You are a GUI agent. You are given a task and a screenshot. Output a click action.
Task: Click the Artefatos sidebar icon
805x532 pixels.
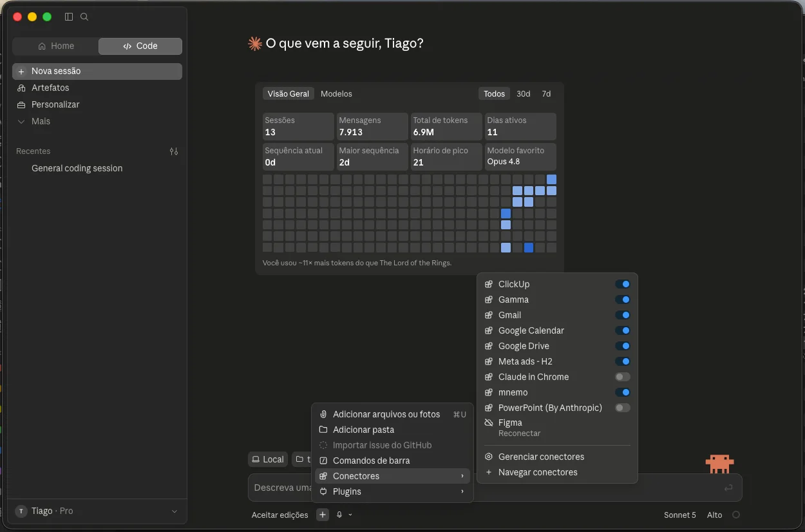point(21,88)
